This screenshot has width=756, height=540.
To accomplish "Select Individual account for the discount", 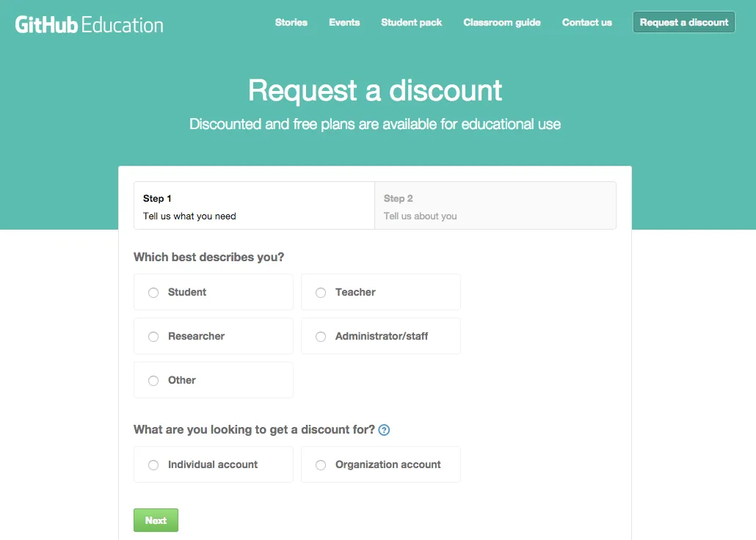I will point(153,464).
